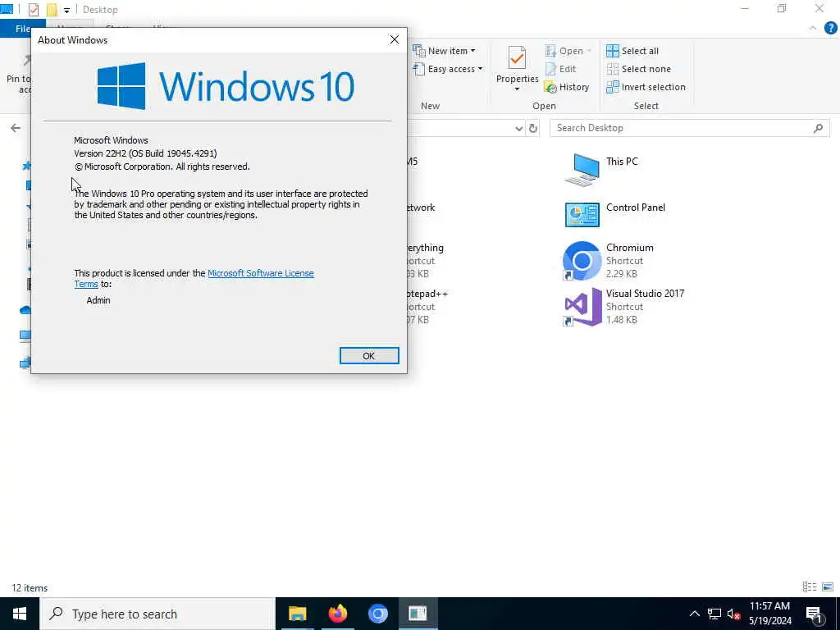This screenshot has width=840, height=630.
Task: Click the New folder quick access toolbar icon
Action: click(x=52, y=10)
